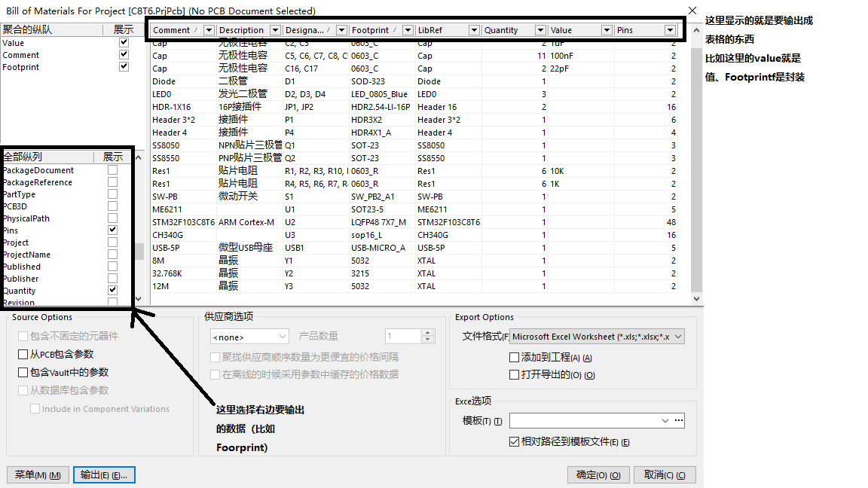
Task: Select the STM32F103C8T6 comment cell
Action: point(183,222)
